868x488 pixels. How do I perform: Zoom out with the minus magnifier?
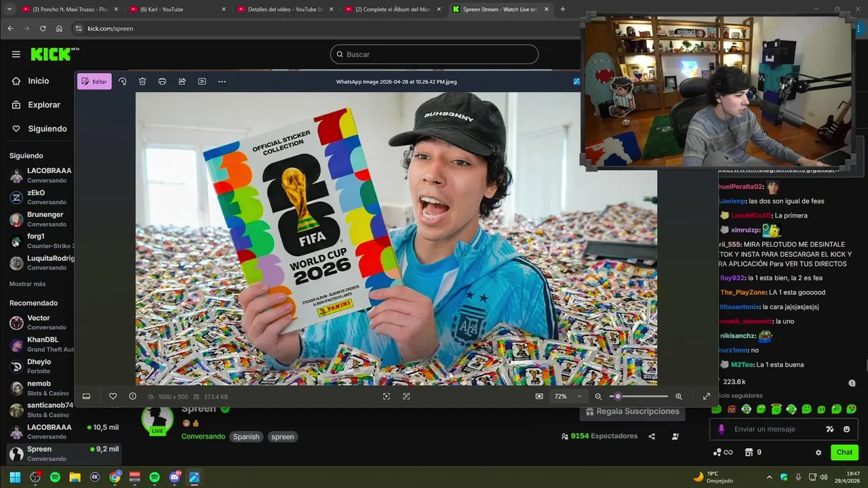[x=598, y=396]
